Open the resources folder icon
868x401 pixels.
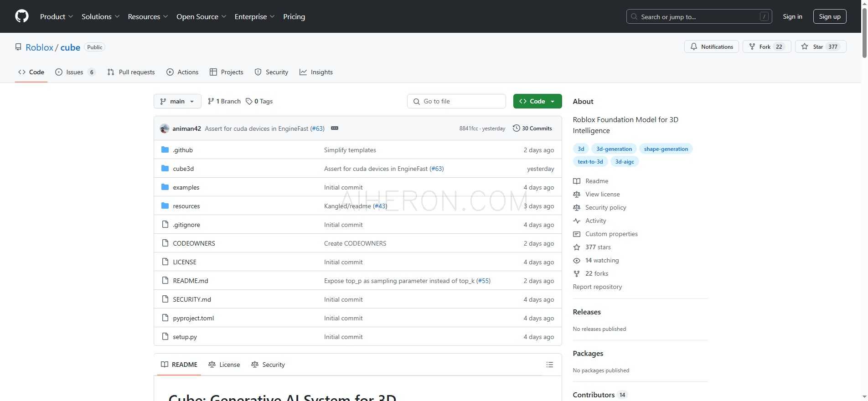[165, 206]
